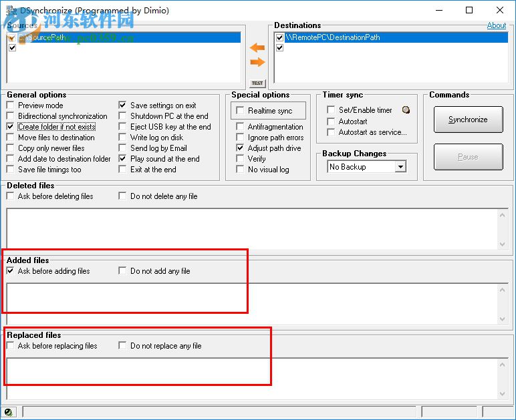Image resolution: width=516 pixels, height=420 pixels.
Task: Check Exit at the end
Action: coord(122,169)
